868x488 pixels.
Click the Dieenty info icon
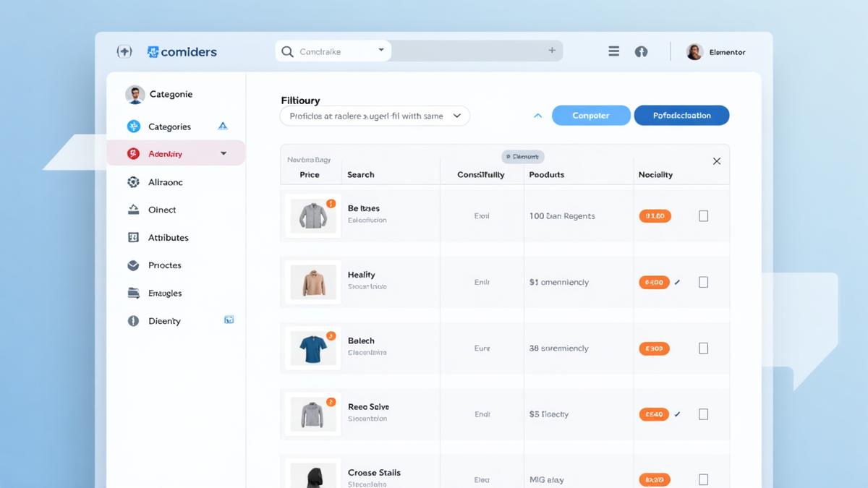pyautogui.click(x=133, y=321)
